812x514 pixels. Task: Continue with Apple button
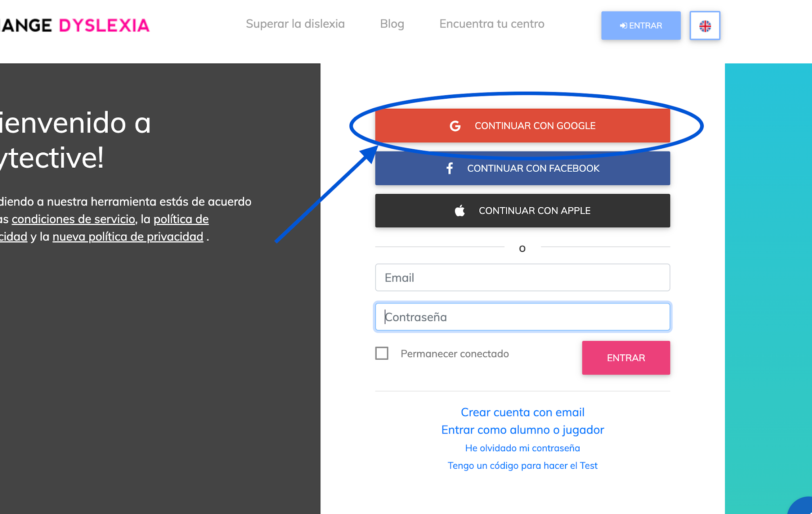pyautogui.click(x=522, y=211)
